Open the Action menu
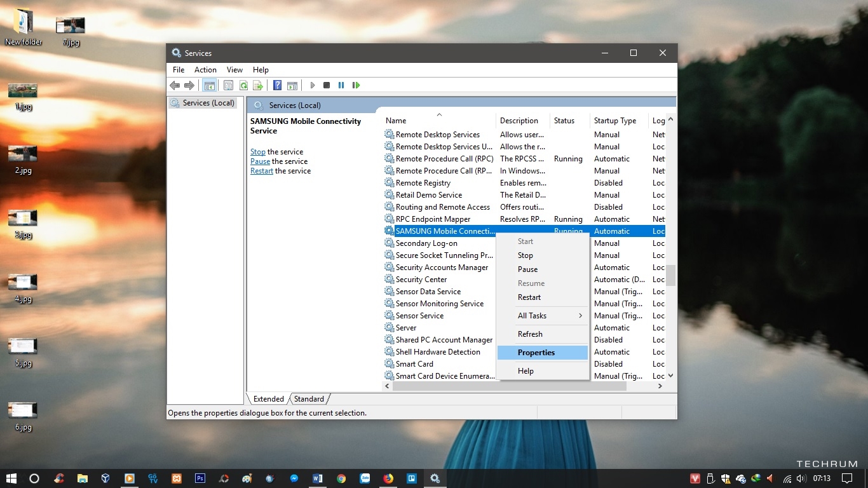The height and width of the screenshot is (488, 868). (x=205, y=70)
